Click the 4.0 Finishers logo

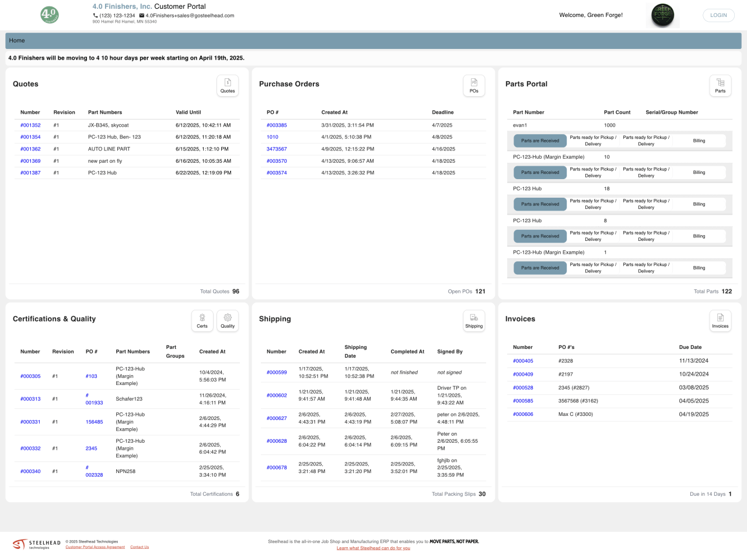[x=50, y=15]
